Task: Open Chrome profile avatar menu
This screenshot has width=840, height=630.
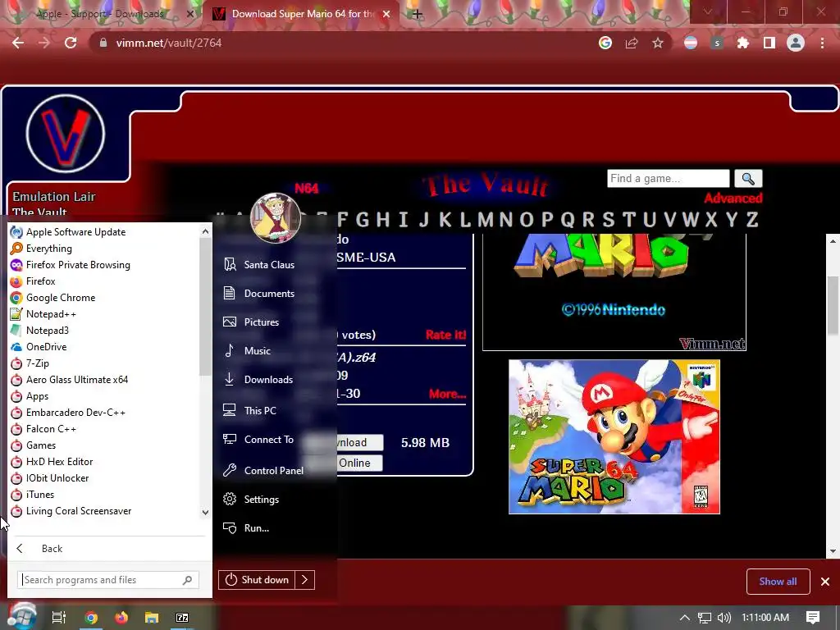Action: click(x=796, y=43)
